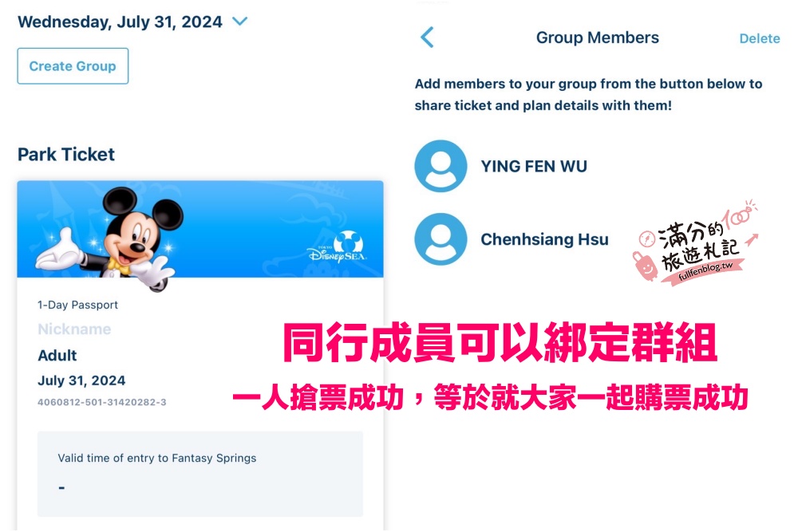Click the compass icon in blog watermark

pyautogui.click(x=647, y=238)
